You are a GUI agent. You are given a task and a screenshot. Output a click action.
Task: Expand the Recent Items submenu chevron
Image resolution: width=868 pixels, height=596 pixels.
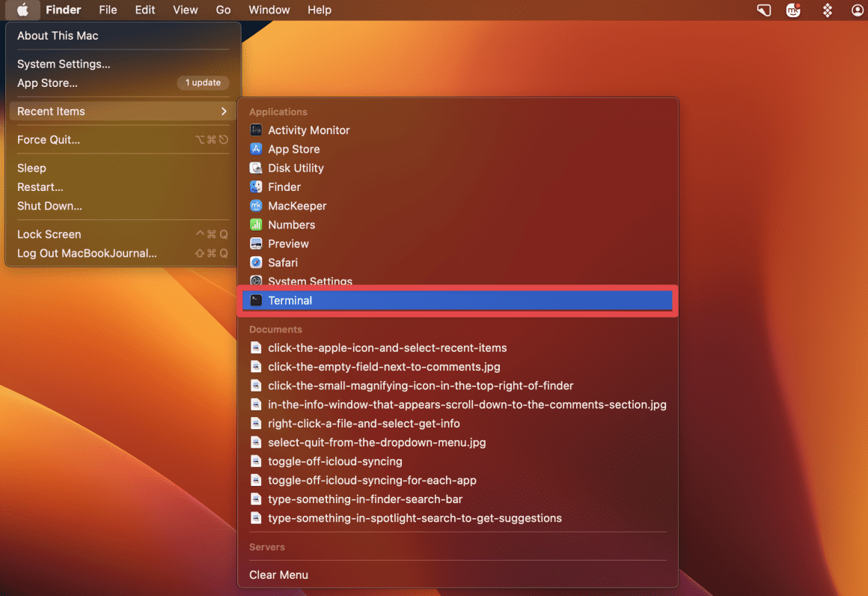(224, 111)
